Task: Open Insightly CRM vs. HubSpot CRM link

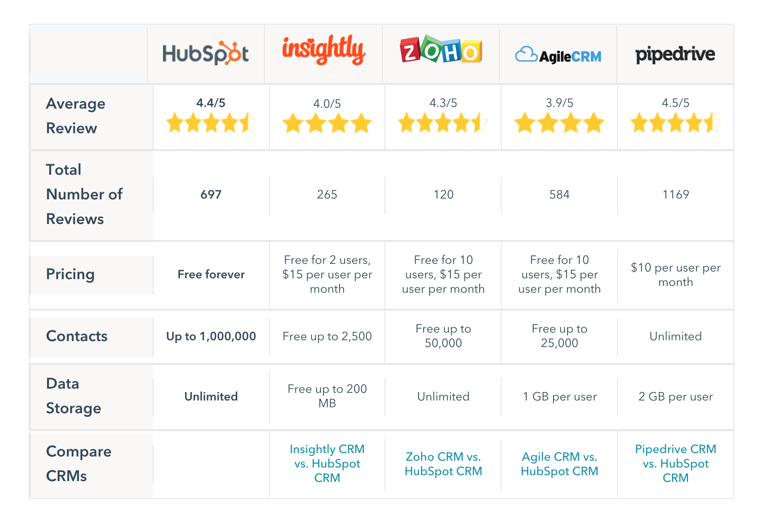Action: click(x=327, y=463)
